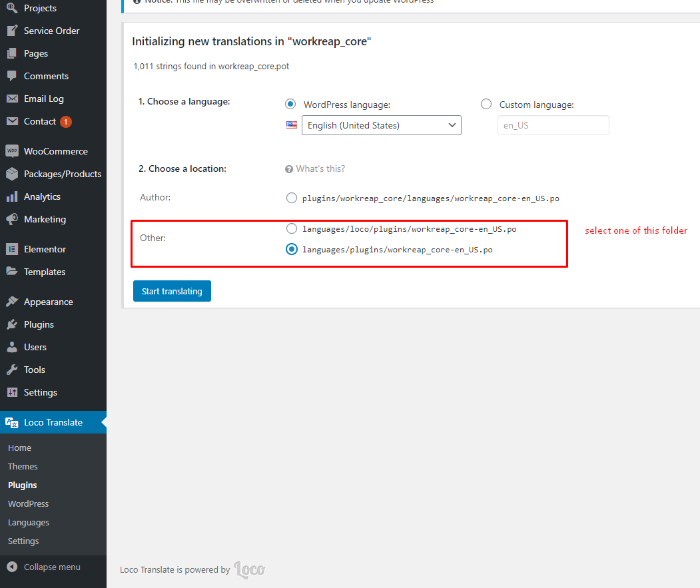
Task: Open Analytics in the sidebar
Action: [42, 197]
